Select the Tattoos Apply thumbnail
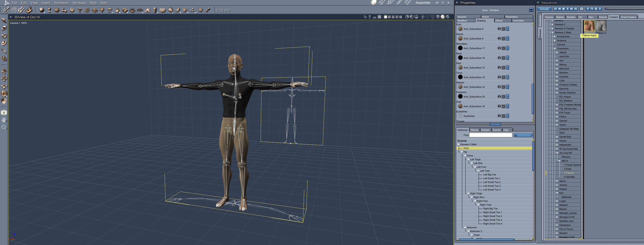 pos(589,26)
